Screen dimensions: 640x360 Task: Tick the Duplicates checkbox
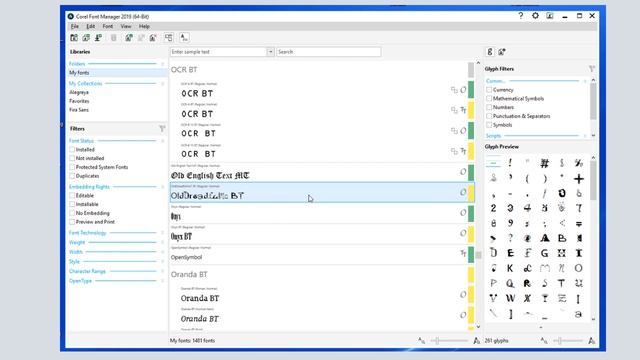72,176
